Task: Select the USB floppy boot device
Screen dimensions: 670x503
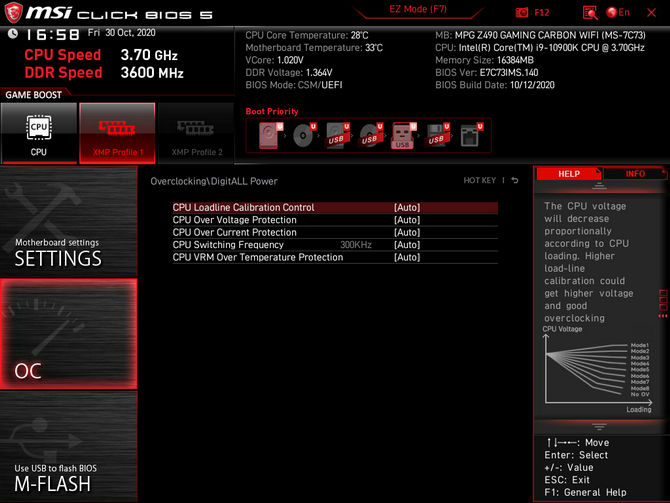Action: pyautogui.click(x=437, y=135)
